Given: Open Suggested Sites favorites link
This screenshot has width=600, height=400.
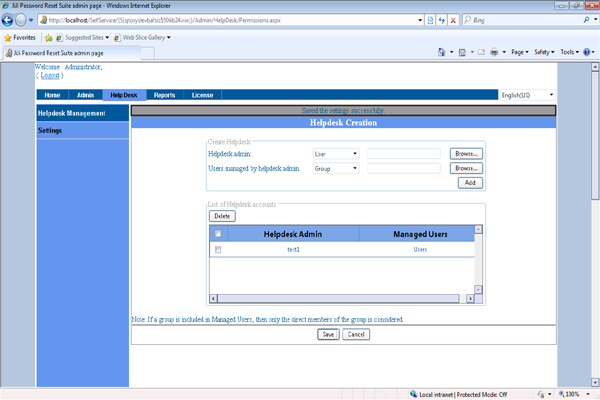Looking at the screenshot, I should coord(83,38).
